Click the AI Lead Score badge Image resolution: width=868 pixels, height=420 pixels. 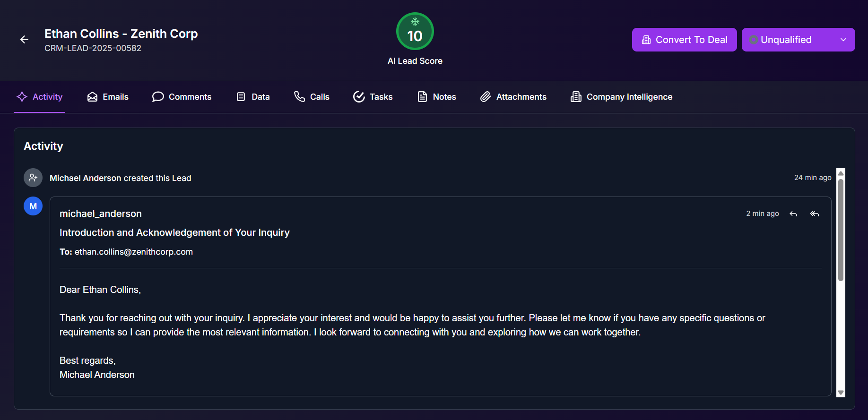click(x=415, y=32)
